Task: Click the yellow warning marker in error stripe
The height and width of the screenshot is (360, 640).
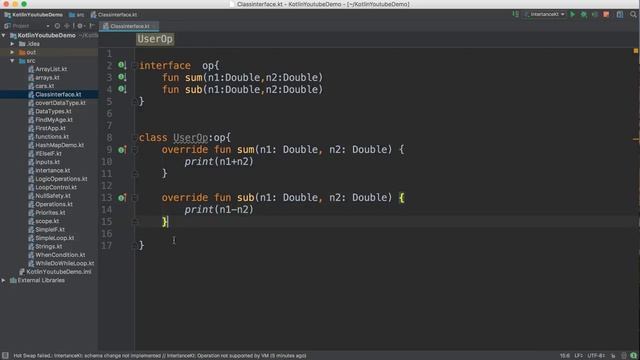Action: 636,51
